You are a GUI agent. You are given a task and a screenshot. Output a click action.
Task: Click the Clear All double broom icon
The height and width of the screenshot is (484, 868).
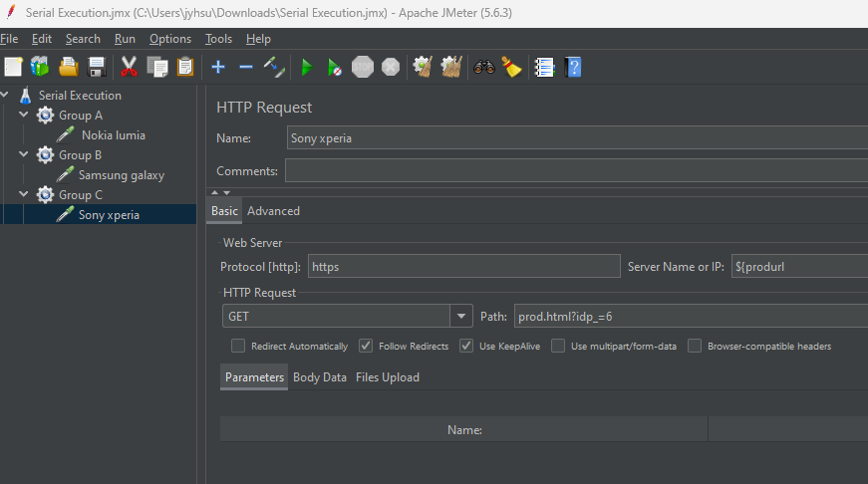pos(451,67)
